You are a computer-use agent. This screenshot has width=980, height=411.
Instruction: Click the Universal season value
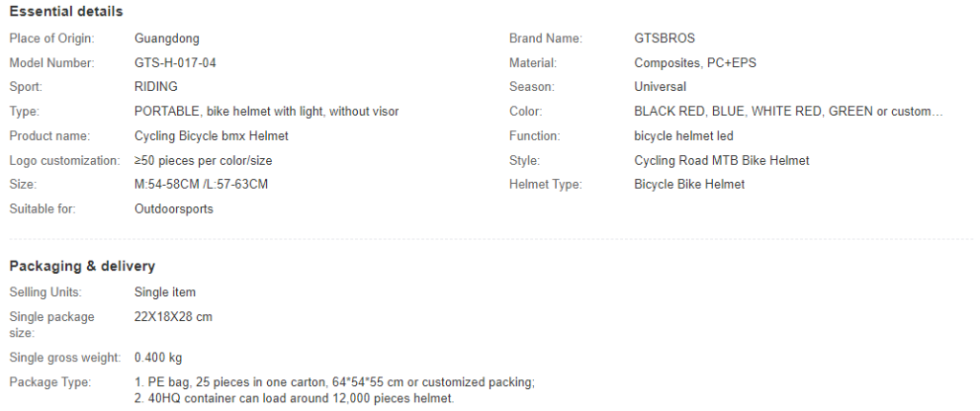pos(660,87)
